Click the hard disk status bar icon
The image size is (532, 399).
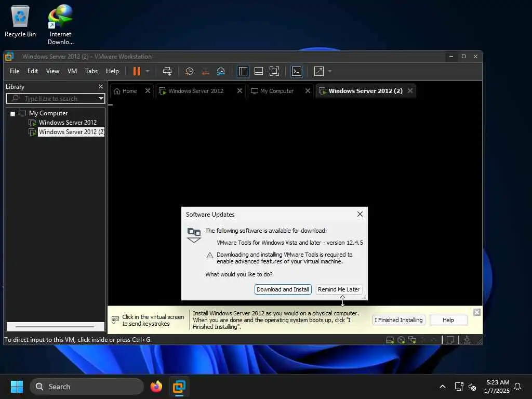390,340
